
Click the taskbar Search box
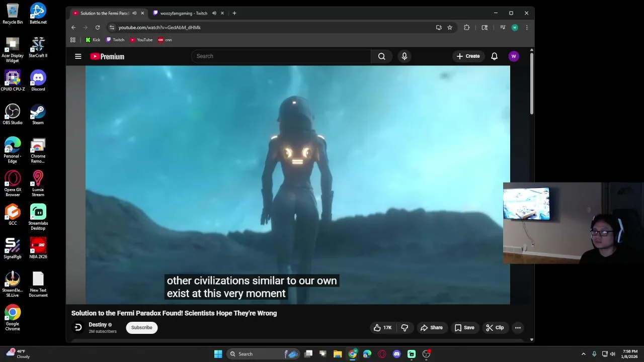pos(264,354)
